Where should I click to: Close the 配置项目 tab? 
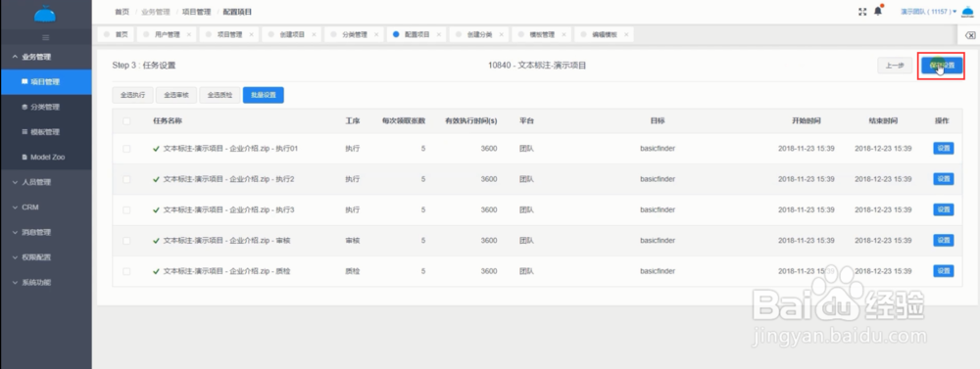coord(439,35)
